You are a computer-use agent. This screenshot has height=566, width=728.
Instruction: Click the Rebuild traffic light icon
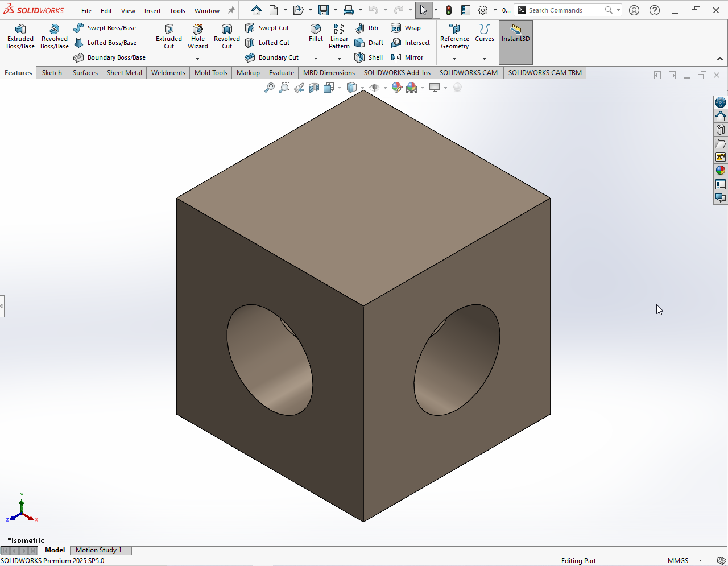tap(449, 10)
